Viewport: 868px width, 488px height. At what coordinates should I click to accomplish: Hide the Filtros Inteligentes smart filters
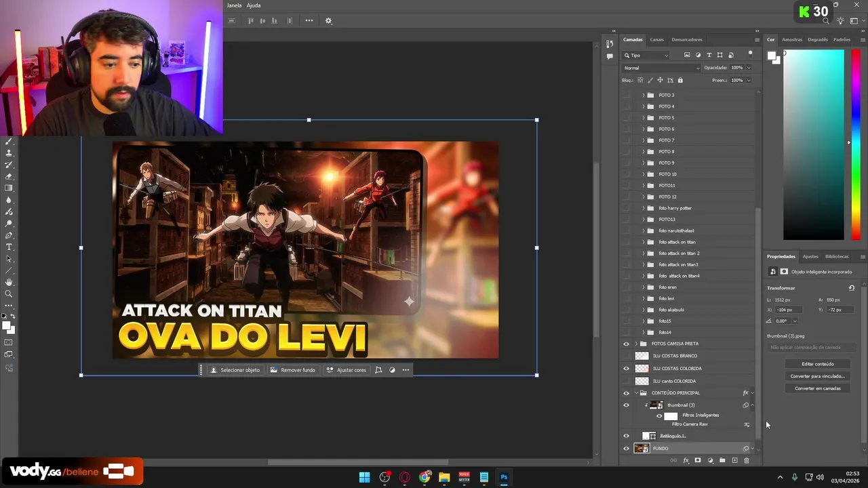click(x=659, y=415)
